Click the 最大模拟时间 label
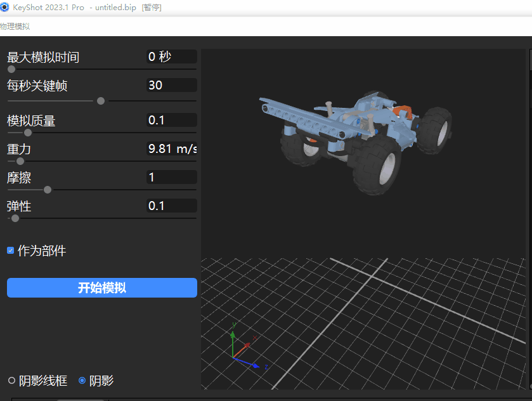 [x=43, y=57]
